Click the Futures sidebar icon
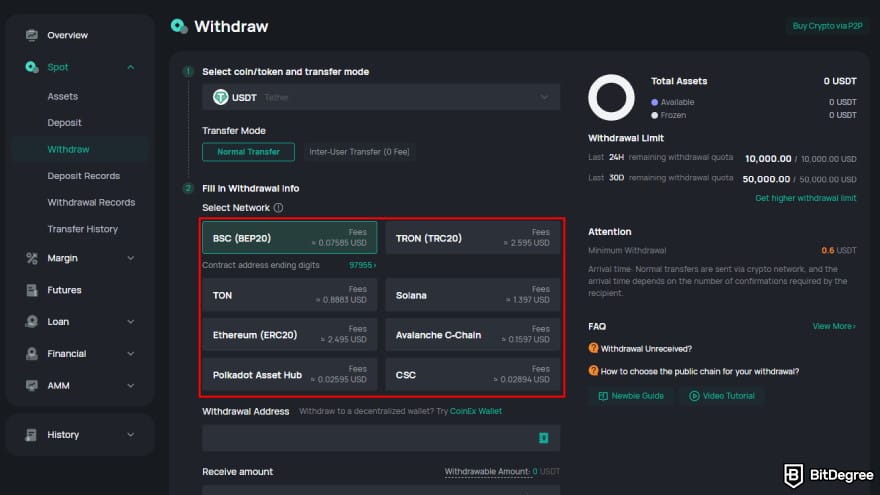Screen dimensions: 880x495 point(31,290)
